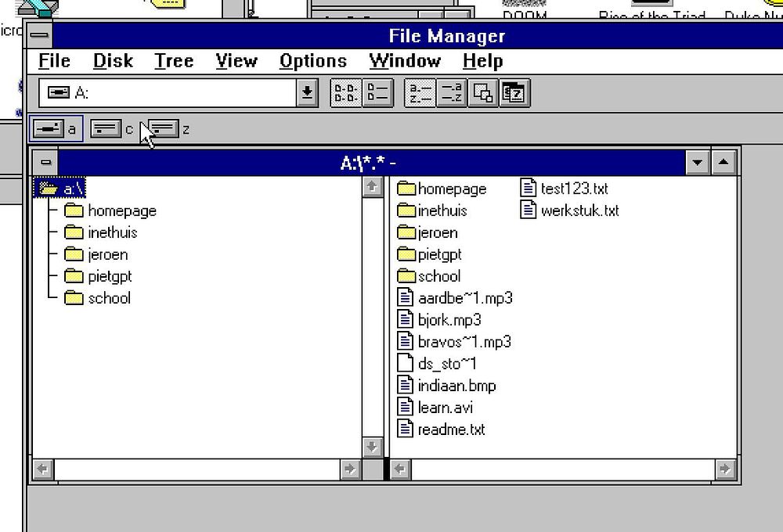783x532 pixels.
Task: Select drive z icon
Action: (x=164, y=129)
